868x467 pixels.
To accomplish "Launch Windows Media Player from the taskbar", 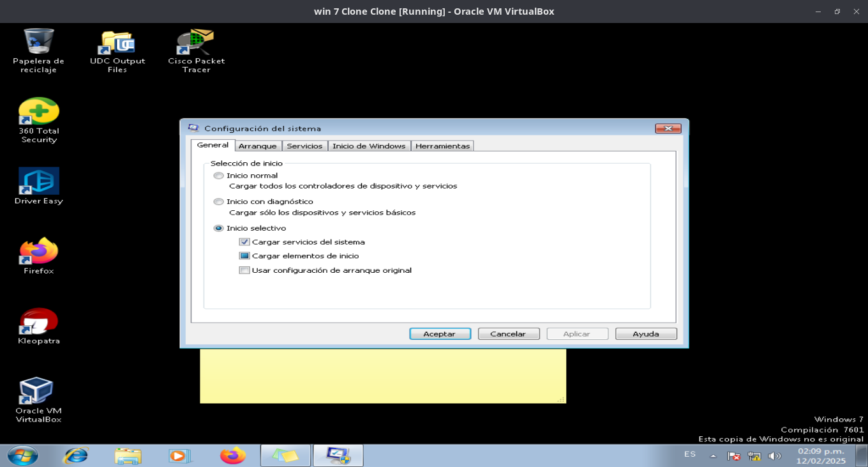I will pos(180,456).
